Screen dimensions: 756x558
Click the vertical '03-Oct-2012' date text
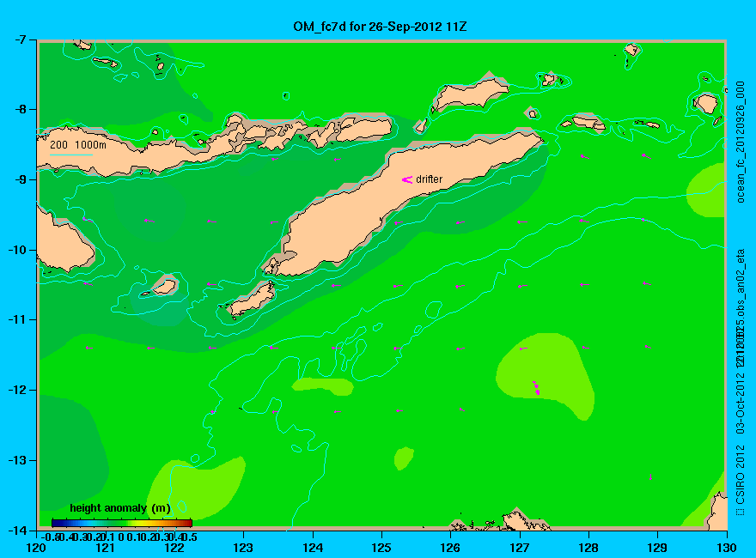pos(740,401)
